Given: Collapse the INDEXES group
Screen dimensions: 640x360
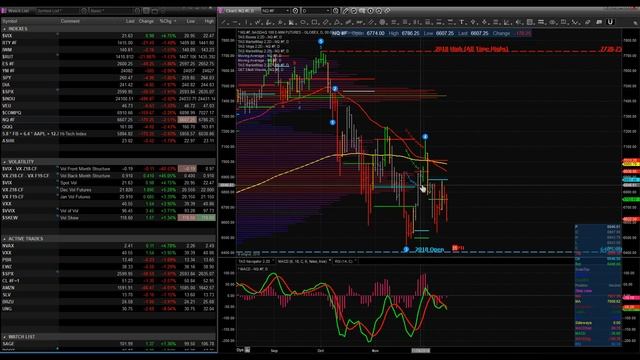Looking at the screenshot, I should point(4,29).
